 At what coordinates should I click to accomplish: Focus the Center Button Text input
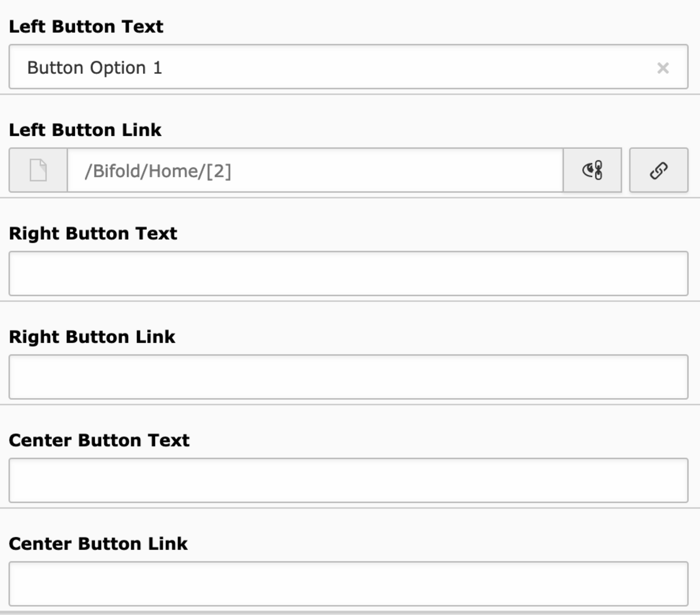point(348,480)
